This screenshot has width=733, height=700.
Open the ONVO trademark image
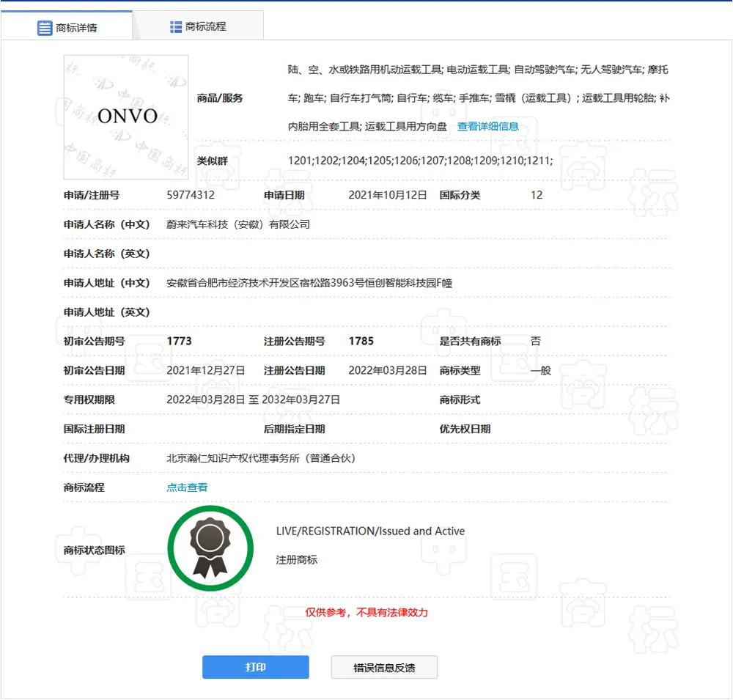[x=126, y=117]
